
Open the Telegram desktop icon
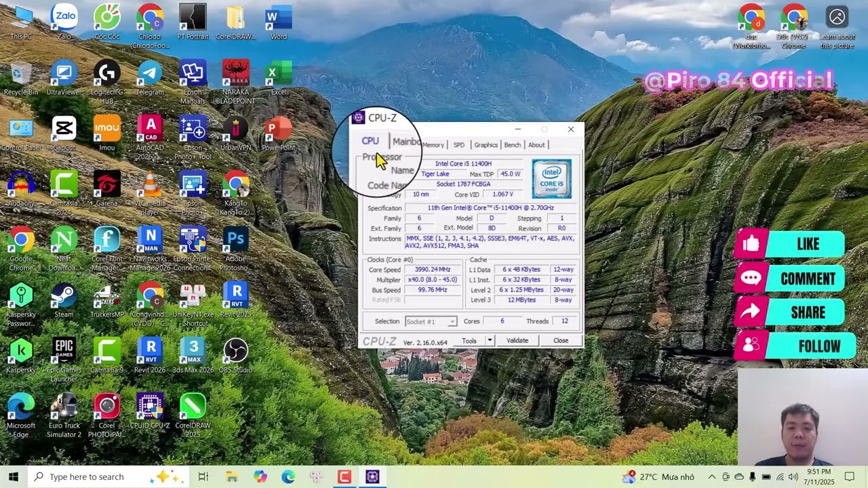pyautogui.click(x=150, y=78)
